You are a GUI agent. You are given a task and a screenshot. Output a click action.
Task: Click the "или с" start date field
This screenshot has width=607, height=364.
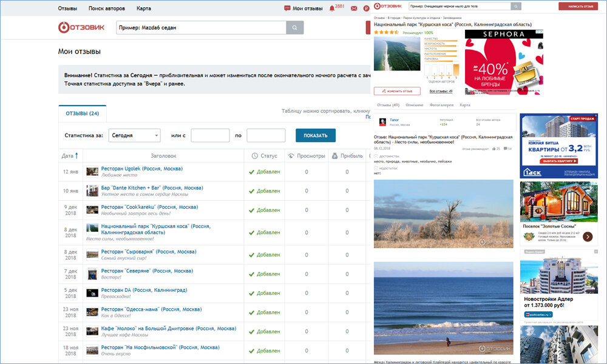[210, 135]
